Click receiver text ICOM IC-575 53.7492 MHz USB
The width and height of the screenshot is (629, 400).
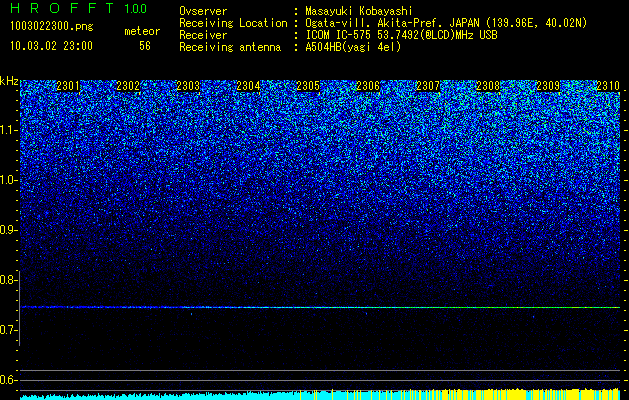click(401, 35)
